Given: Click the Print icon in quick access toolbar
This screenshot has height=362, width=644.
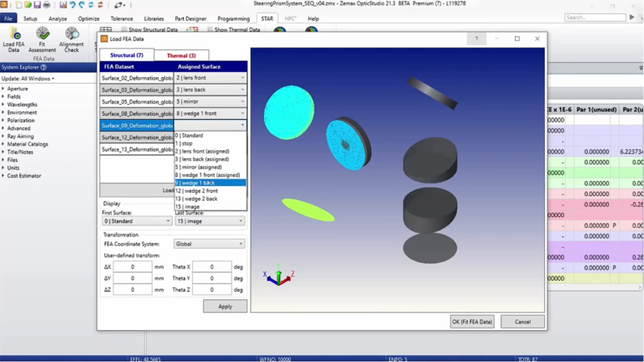Looking at the screenshot, I should tap(46, 5).
